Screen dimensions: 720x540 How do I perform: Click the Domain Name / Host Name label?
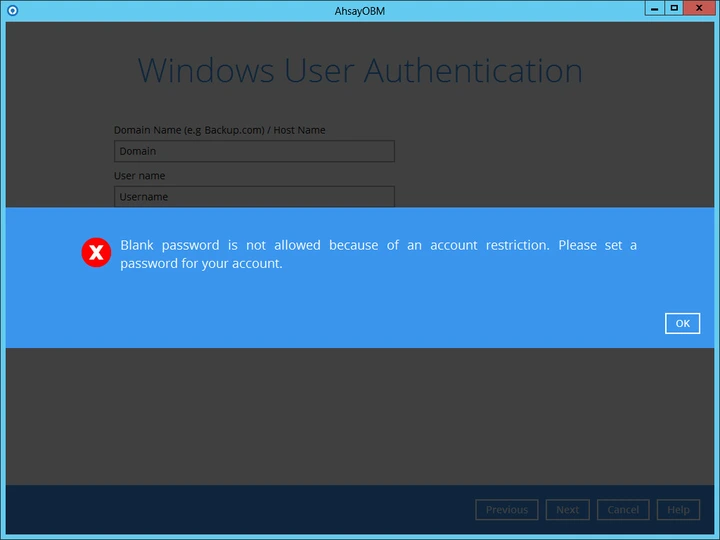(x=219, y=130)
